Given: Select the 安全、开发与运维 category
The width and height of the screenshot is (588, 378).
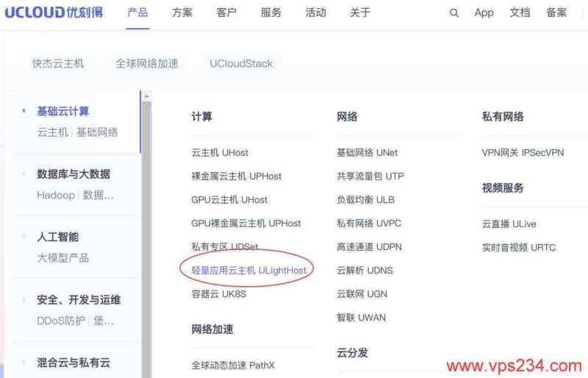Looking at the screenshot, I should [x=79, y=299].
